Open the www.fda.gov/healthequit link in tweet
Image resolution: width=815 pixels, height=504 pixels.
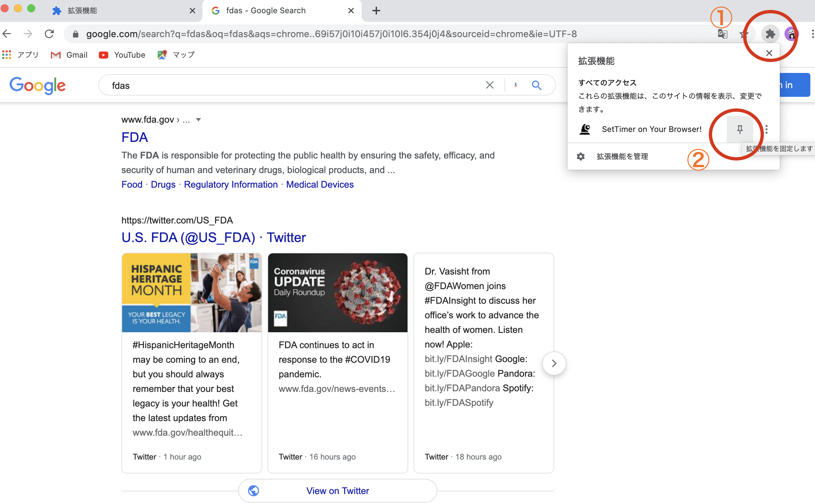click(x=187, y=433)
